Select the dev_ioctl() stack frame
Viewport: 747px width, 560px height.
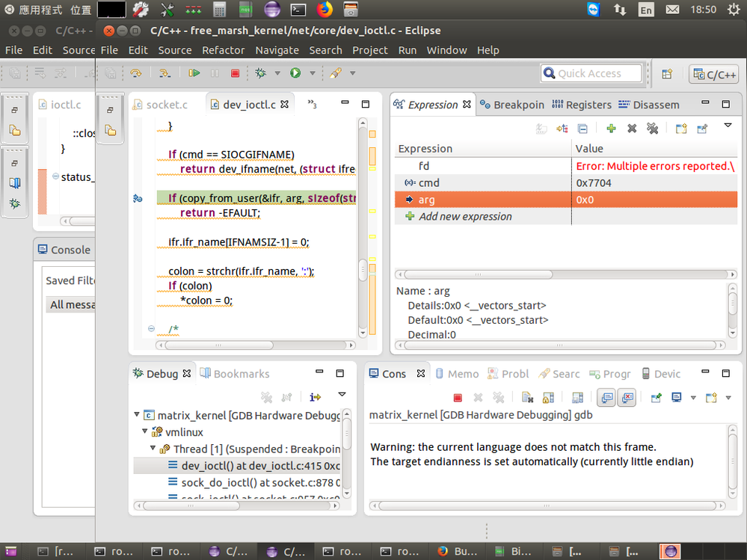237,466
